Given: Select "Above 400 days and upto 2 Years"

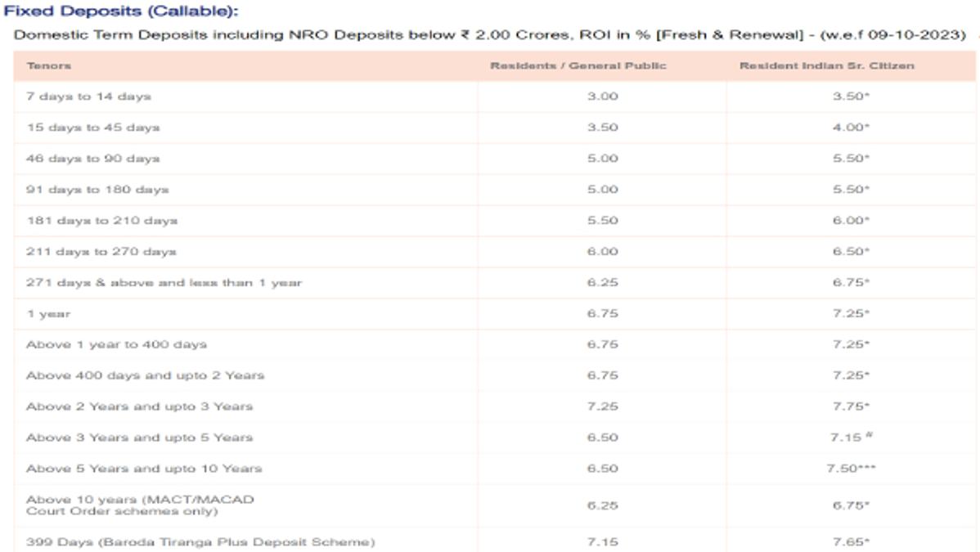Looking at the screenshot, I should click(x=145, y=375).
